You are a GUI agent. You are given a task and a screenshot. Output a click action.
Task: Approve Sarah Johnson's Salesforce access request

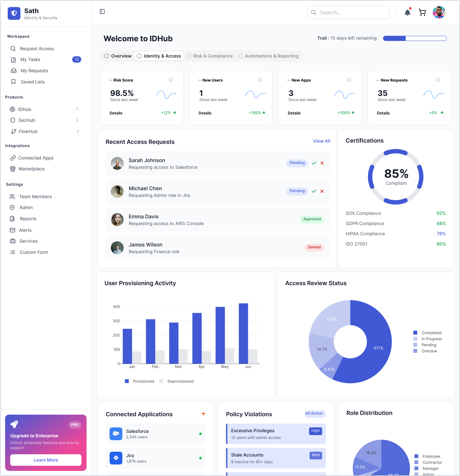pyautogui.click(x=314, y=163)
